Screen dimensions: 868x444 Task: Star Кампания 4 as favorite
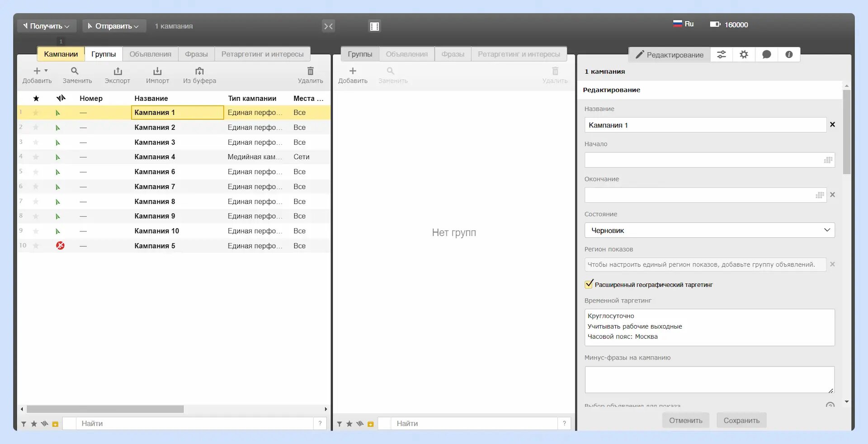pos(36,157)
